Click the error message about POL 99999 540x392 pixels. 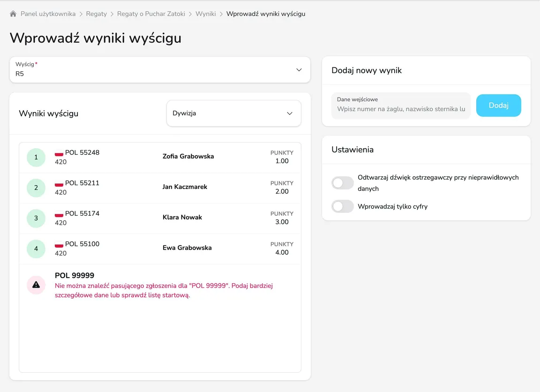point(164,290)
